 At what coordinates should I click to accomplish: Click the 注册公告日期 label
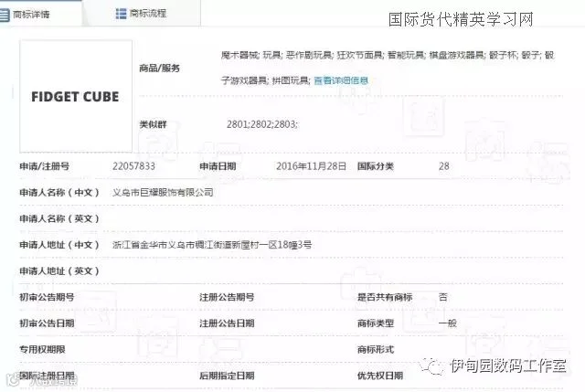click(227, 323)
